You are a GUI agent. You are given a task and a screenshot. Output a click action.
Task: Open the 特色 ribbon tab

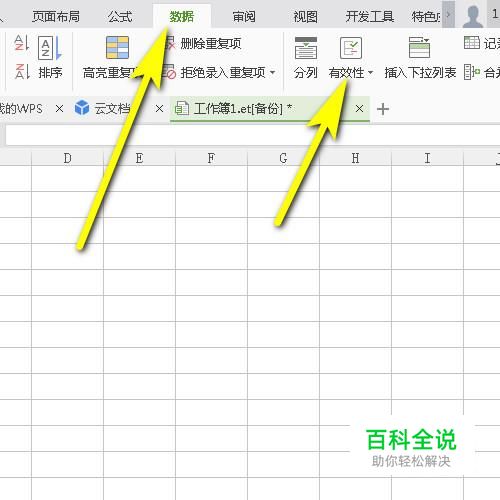(x=426, y=16)
